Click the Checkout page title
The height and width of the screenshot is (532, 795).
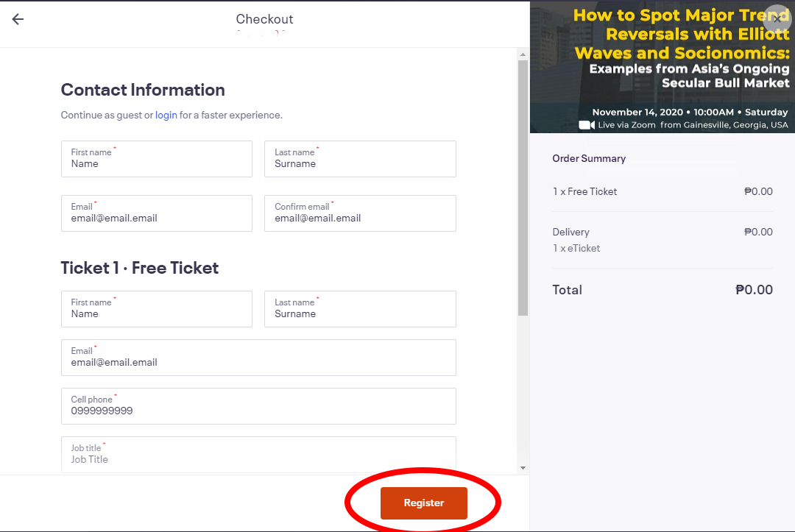click(265, 19)
